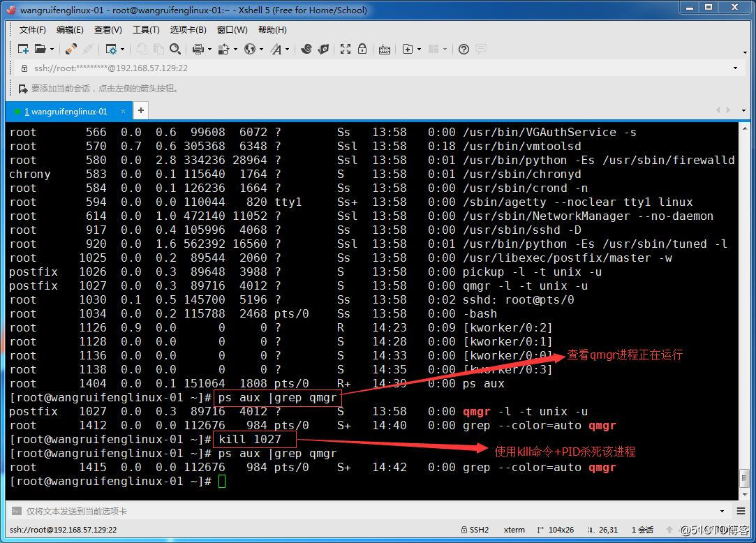This screenshot has width=756, height=543.
Task: Expand the new tab group dropdown arrow
Action: tap(419, 49)
